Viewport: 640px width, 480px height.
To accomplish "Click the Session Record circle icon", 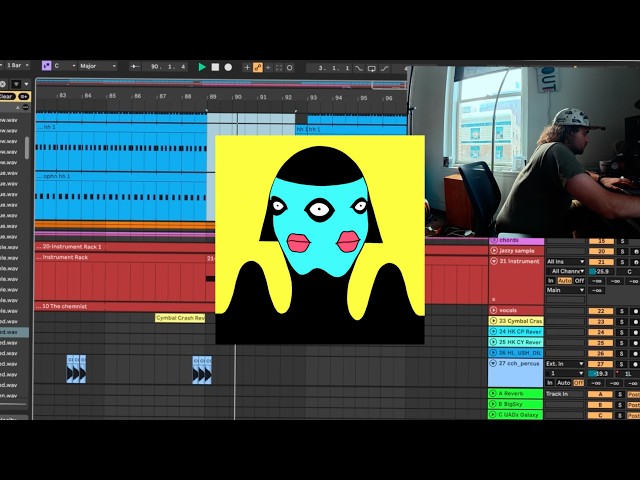I will pos(289,67).
